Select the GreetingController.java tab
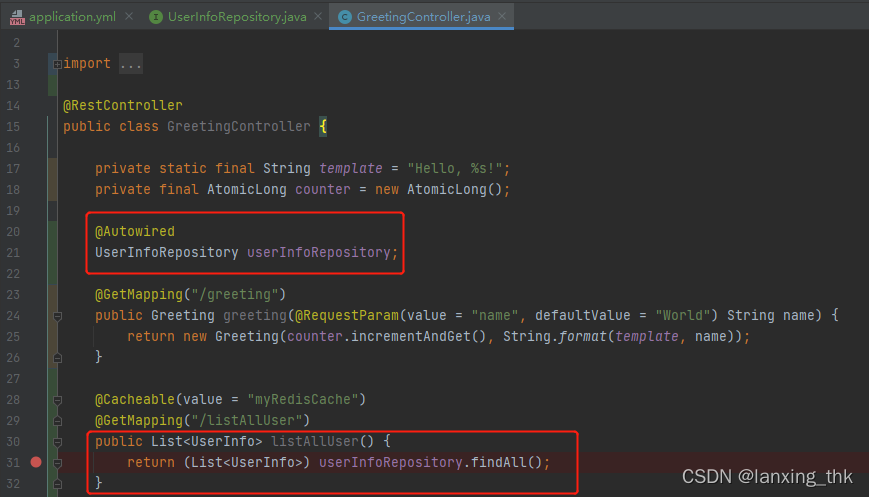 (423, 17)
